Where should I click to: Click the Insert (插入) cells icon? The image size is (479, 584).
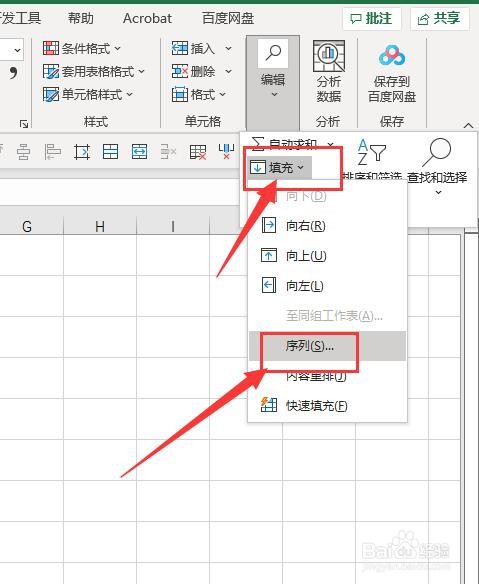click(x=180, y=48)
